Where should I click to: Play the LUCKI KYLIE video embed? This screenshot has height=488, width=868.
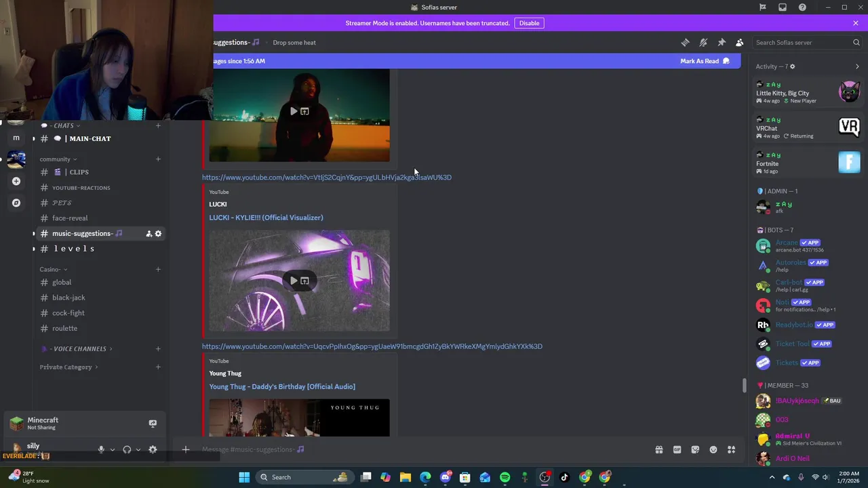pyautogui.click(x=294, y=281)
